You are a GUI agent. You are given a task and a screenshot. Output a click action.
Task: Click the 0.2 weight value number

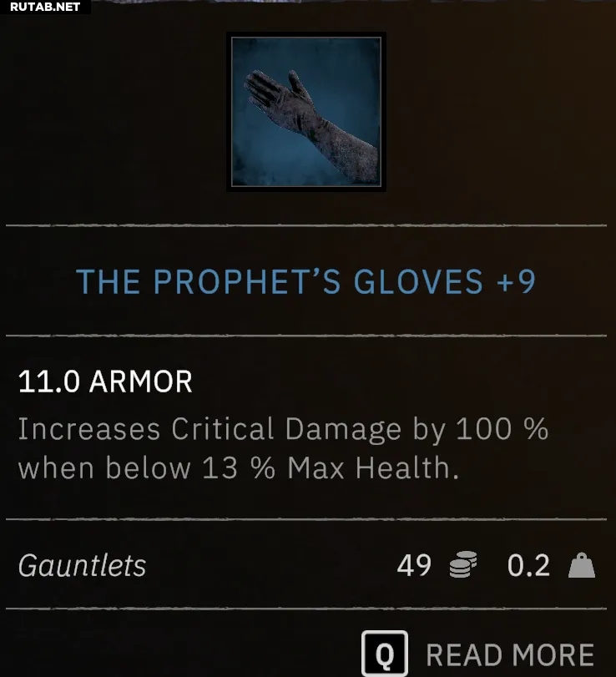529,565
